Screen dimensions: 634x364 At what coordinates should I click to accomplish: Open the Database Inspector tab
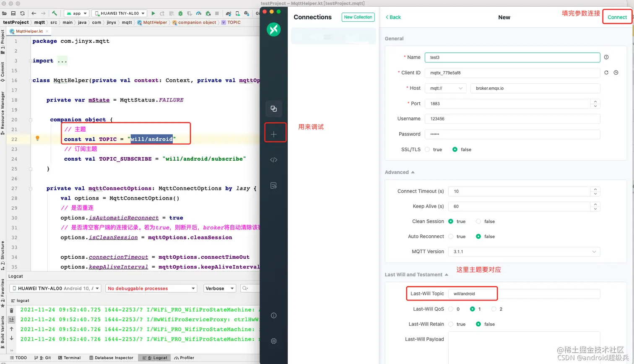pyautogui.click(x=111, y=358)
